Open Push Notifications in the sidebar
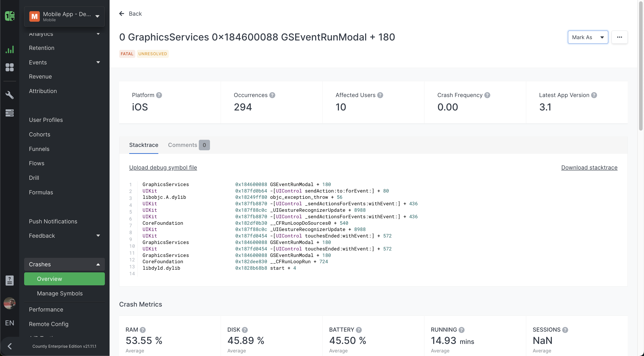 (53, 221)
